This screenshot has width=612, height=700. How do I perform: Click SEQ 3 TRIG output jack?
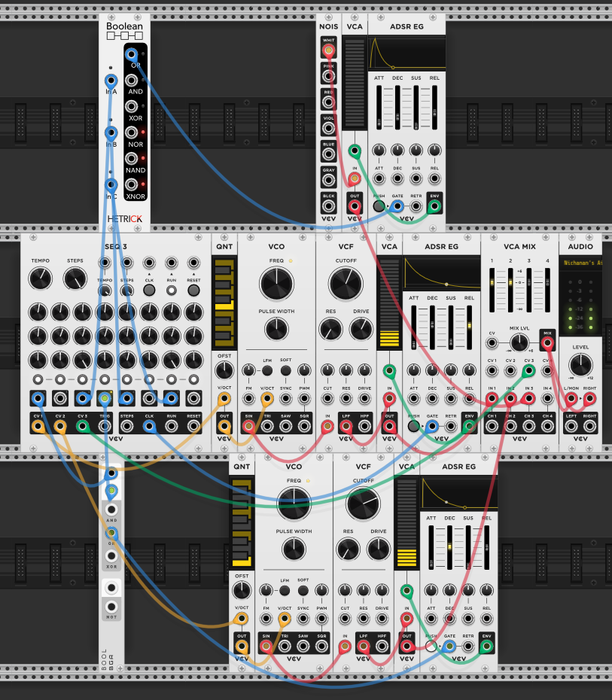(x=105, y=426)
